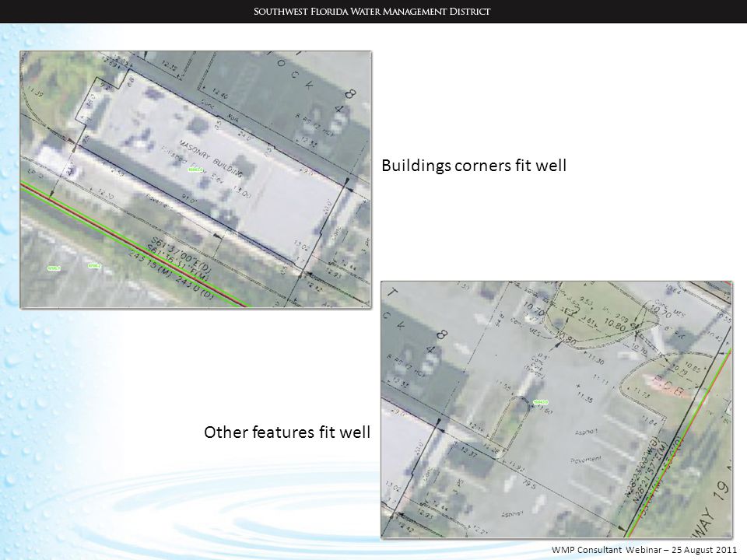Viewport: 747px width, 560px height.
Task: Click the Southwest Florida Water Management District header
Action: pos(372,12)
